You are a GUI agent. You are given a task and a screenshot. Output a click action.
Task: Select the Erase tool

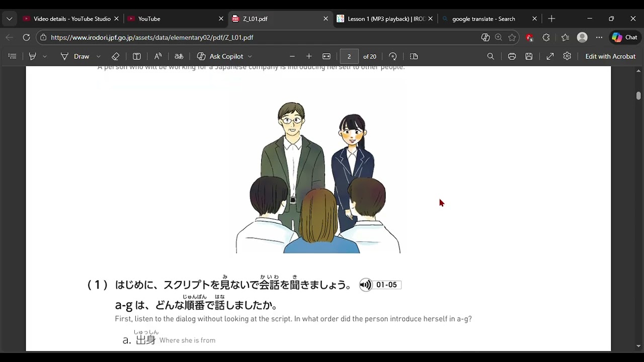[115, 56]
